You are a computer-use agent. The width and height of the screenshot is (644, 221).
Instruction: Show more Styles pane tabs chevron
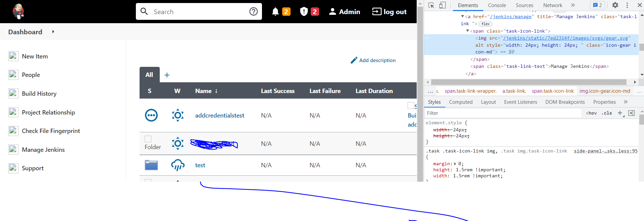[626, 102]
